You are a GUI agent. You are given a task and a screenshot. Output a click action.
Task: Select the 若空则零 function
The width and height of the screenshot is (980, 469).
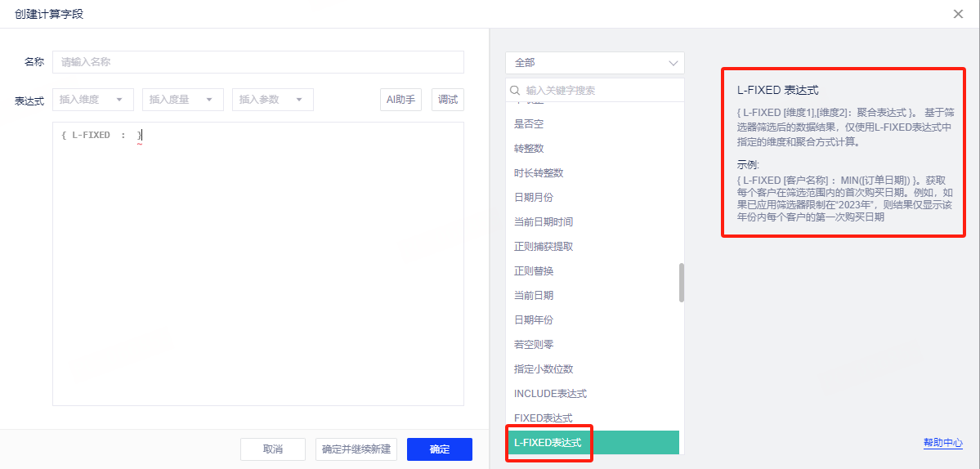(x=534, y=345)
